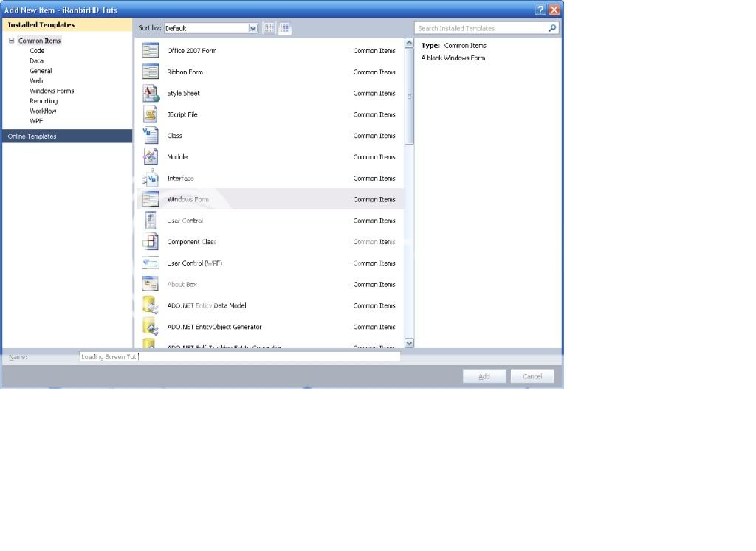Switch to medium icons list view
The height and width of the screenshot is (551, 756).
[x=285, y=28]
